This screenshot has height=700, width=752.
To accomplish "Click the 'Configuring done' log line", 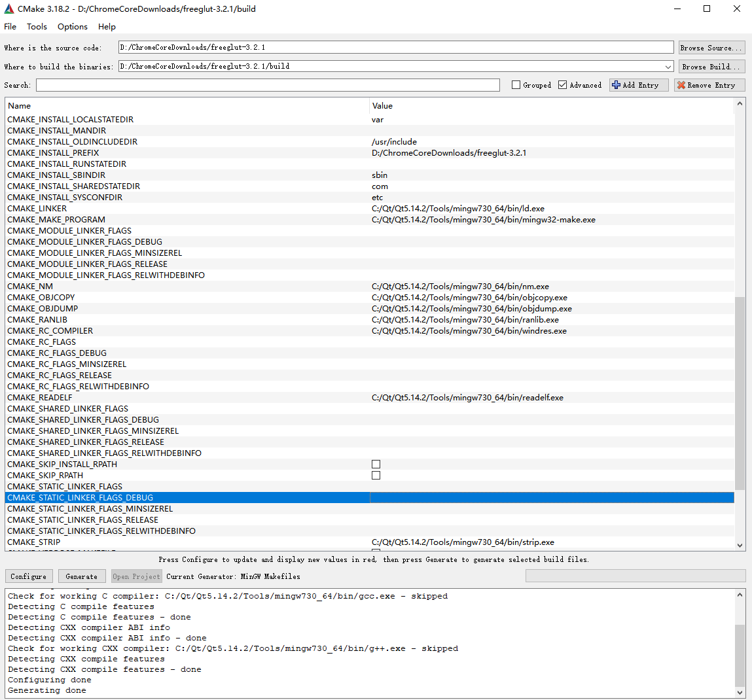I will coord(49,680).
